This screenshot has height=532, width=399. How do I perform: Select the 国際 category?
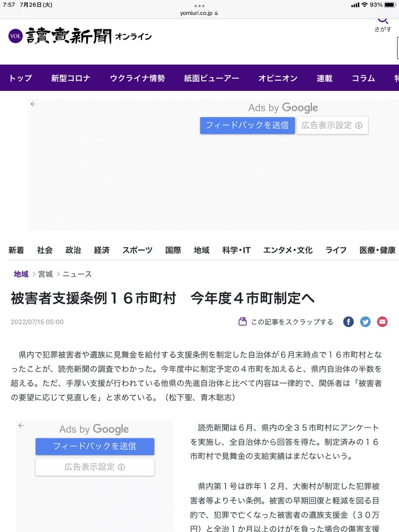(173, 250)
